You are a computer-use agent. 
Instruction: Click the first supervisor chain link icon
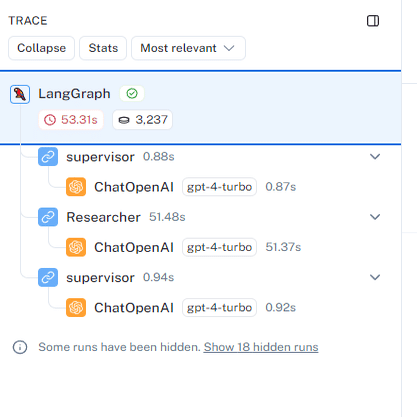click(48, 157)
